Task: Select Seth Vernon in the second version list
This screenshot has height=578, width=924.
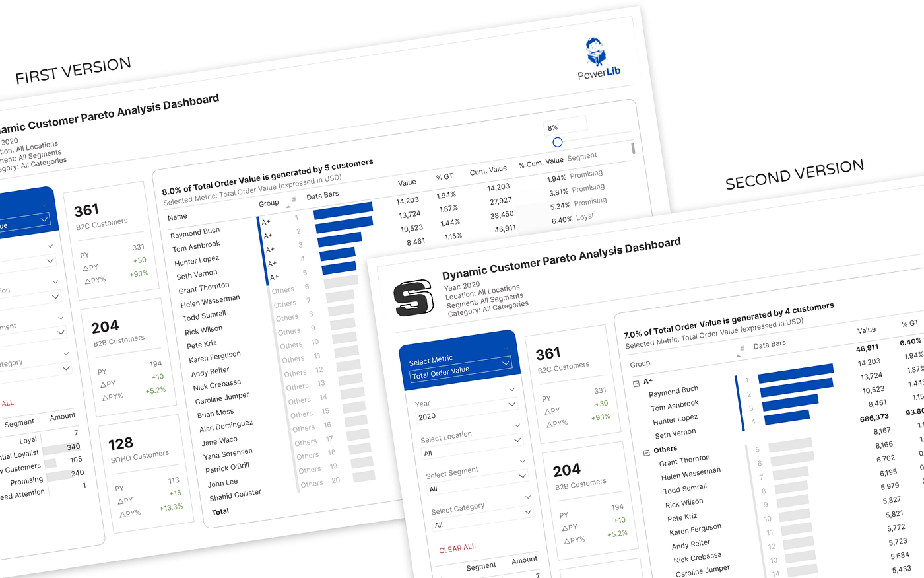Action: (x=675, y=434)
